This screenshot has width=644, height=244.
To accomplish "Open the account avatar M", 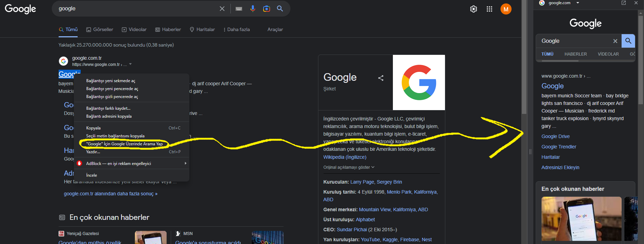I will [506, 9].
